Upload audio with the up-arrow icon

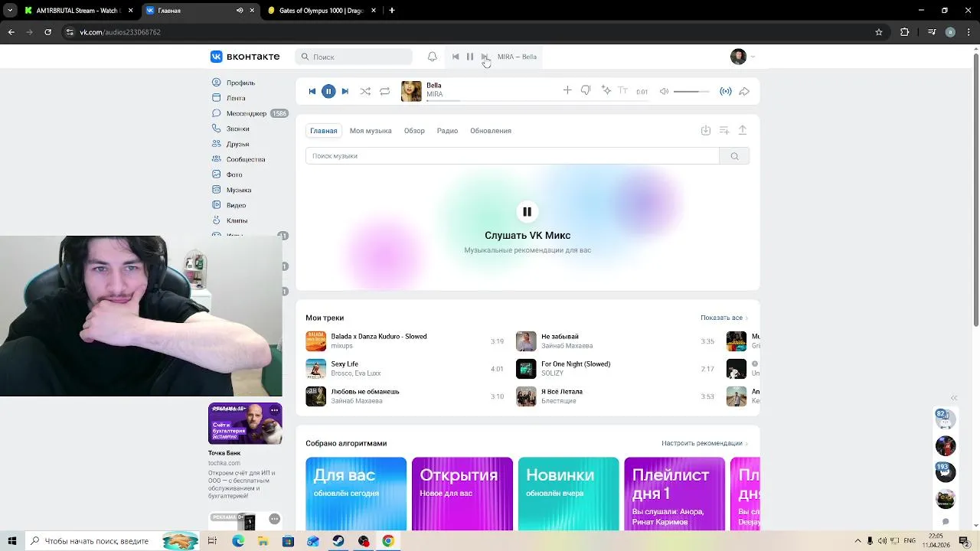(x=743, y=130)
